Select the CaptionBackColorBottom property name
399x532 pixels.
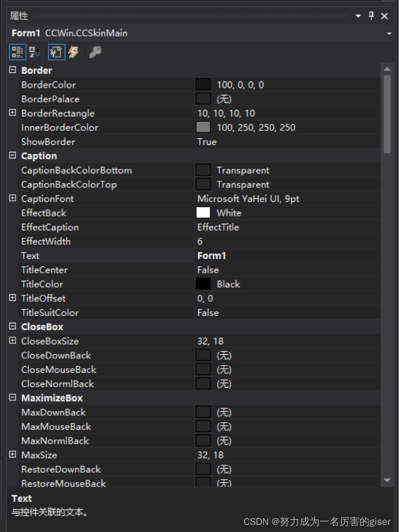(76, 170)
